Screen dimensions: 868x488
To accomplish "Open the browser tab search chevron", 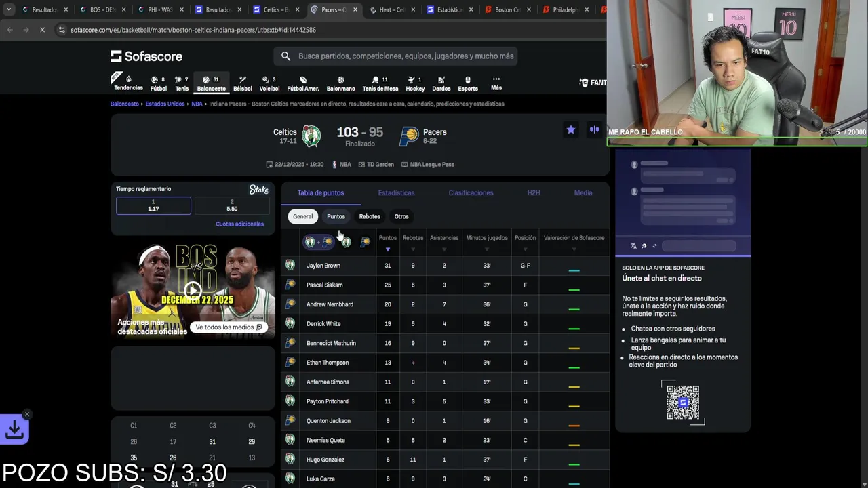I will coord(9,9).
